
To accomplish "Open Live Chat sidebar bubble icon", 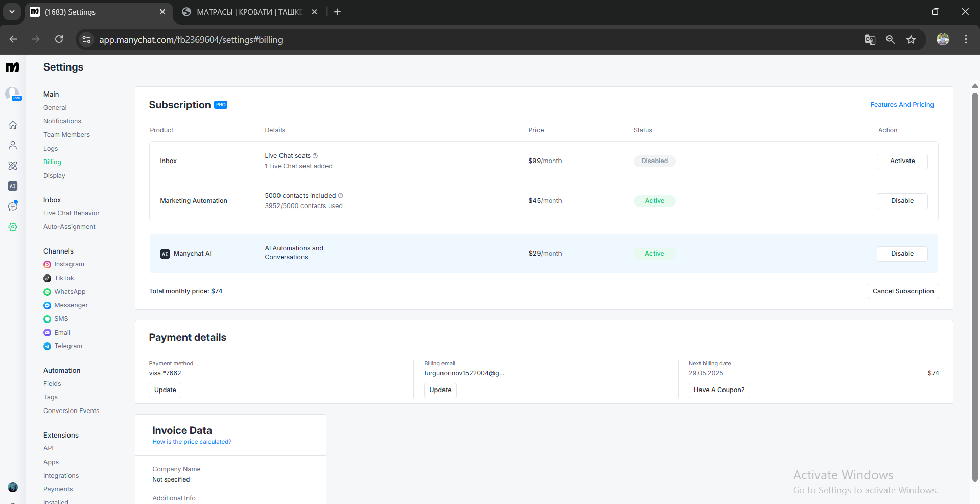I will [13, 206].
